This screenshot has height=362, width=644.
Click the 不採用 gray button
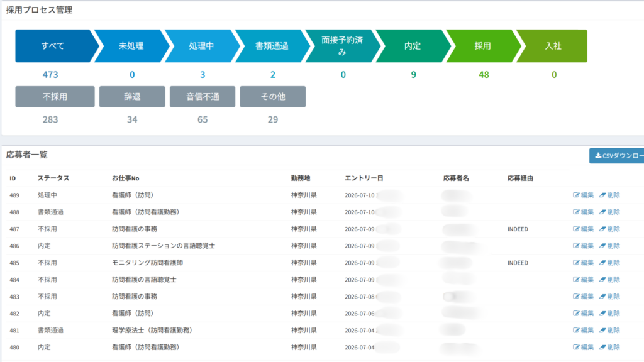coord(55,96)
